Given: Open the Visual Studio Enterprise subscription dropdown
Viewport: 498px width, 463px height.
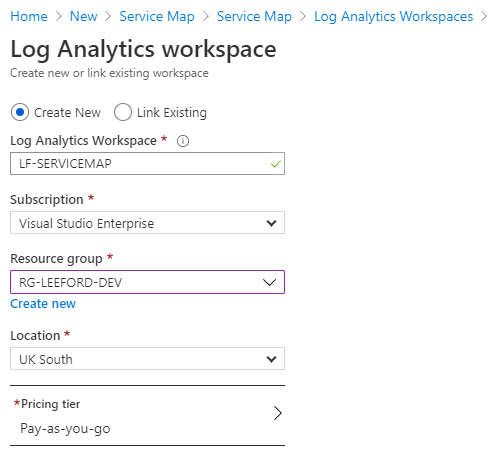Looking at the screenshot, I should (147, 223).
